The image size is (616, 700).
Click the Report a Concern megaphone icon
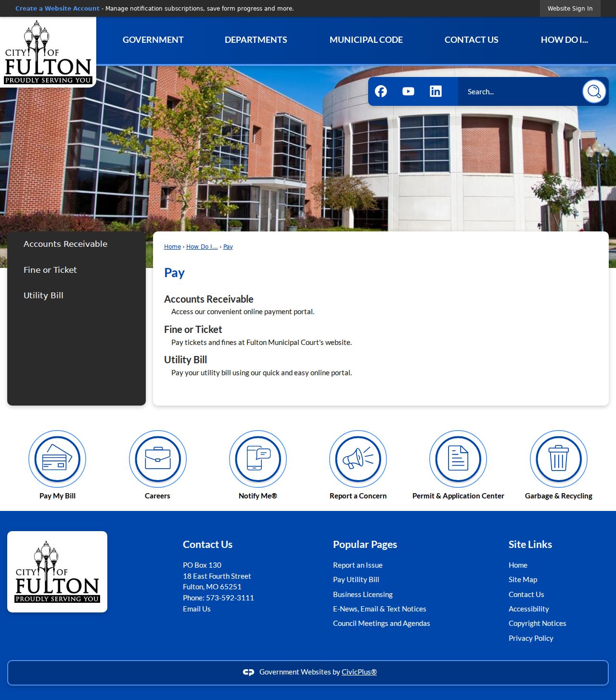[x=358, y=459]
